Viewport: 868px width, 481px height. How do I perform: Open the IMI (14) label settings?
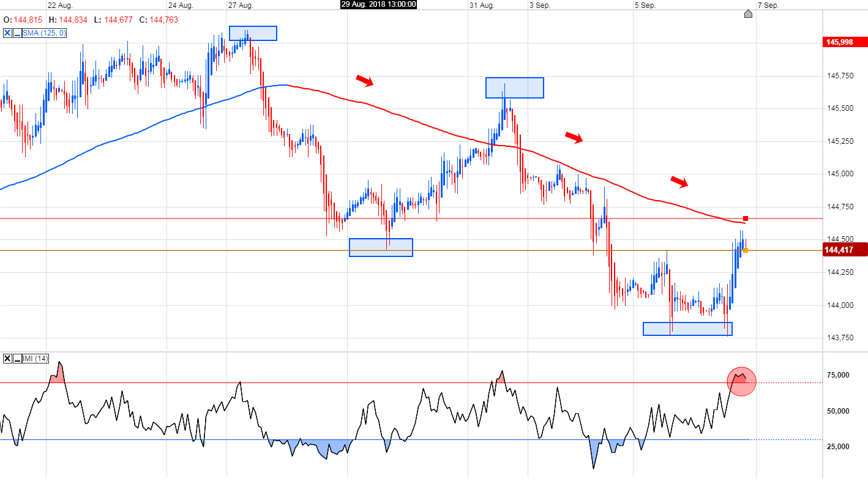(x=35, y=358)
